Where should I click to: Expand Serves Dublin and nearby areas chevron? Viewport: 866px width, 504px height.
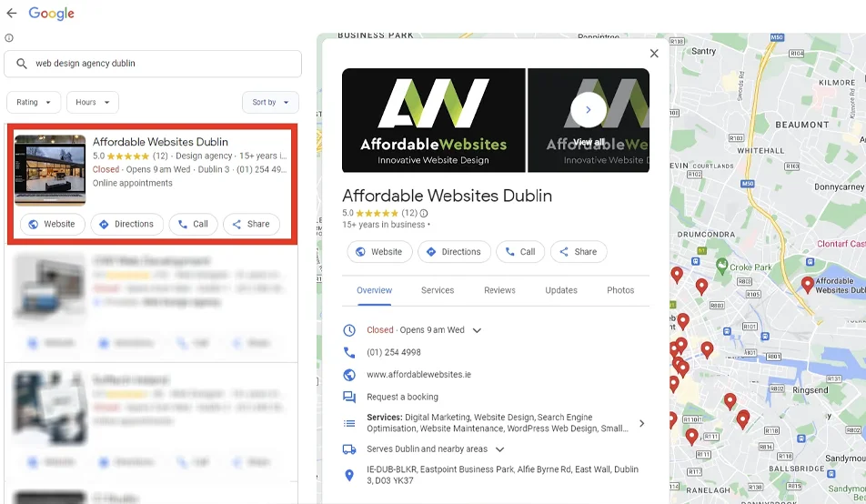pyautogui.click(x=499, y=449)
